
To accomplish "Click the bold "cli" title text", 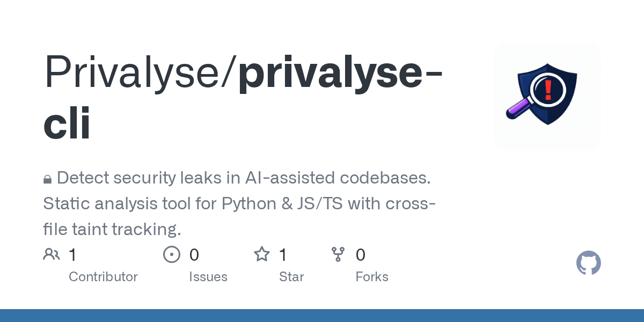I will point(67,123).
